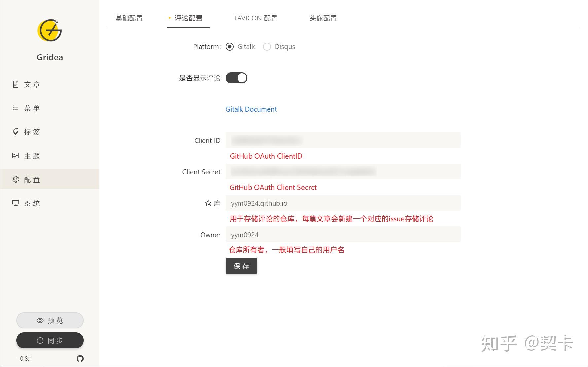Click the 仓库 repository input field
Viewport: 588px width, 367px height.
click(x=343, y=203)
